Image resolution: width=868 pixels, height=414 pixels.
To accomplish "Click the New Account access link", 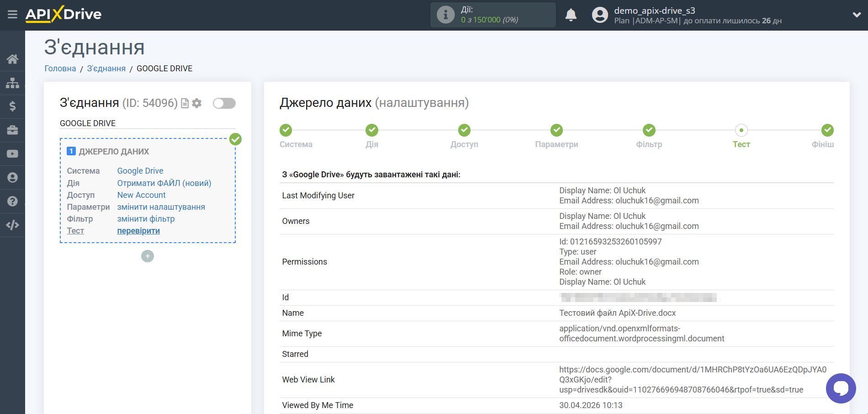I will [141, 195].
